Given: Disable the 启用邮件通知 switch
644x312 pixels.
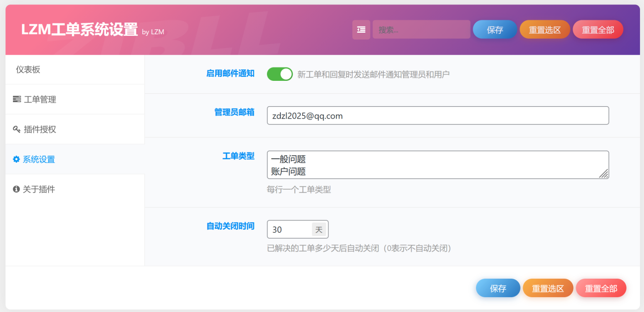Looking at the screenshot, I should [x=279, y=73].
